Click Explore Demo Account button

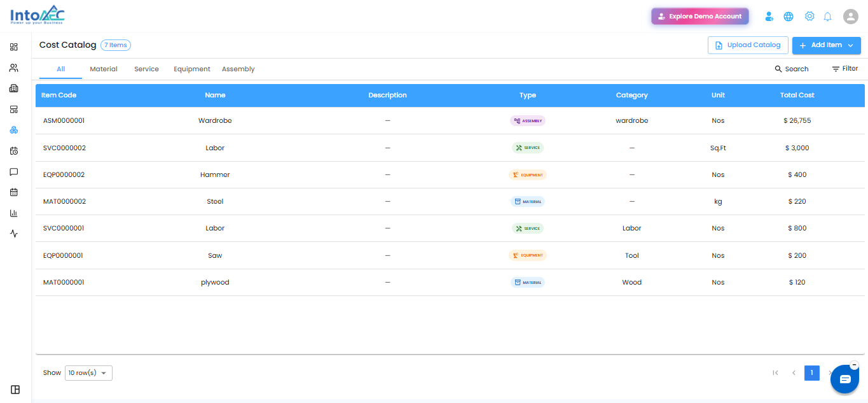click(x=700, y=17)
